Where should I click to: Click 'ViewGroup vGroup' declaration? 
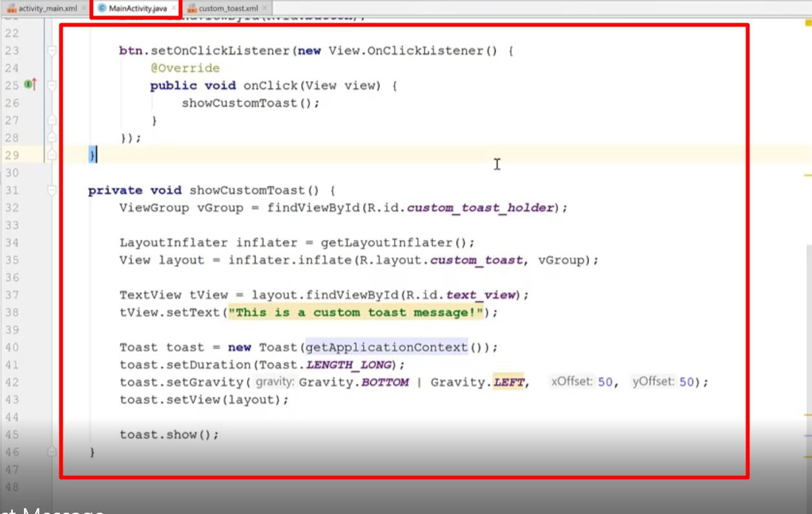[x=182, y=207]
